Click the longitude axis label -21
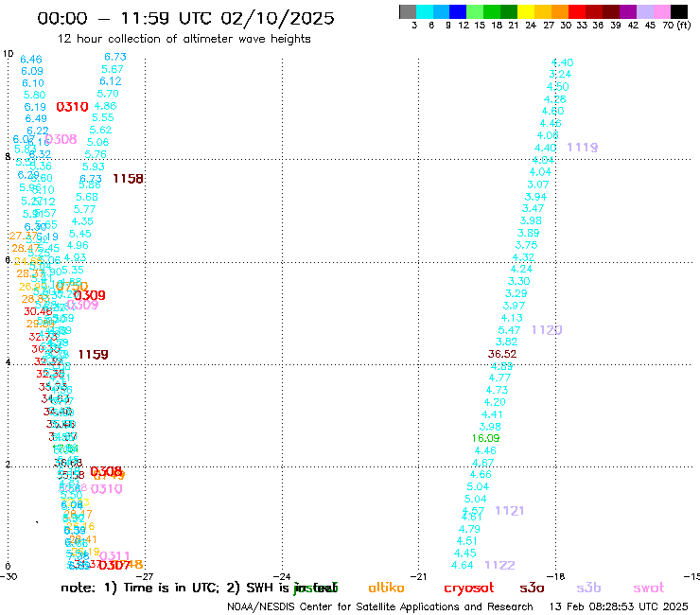The image size is (700, 615). [x=418, y=576]
